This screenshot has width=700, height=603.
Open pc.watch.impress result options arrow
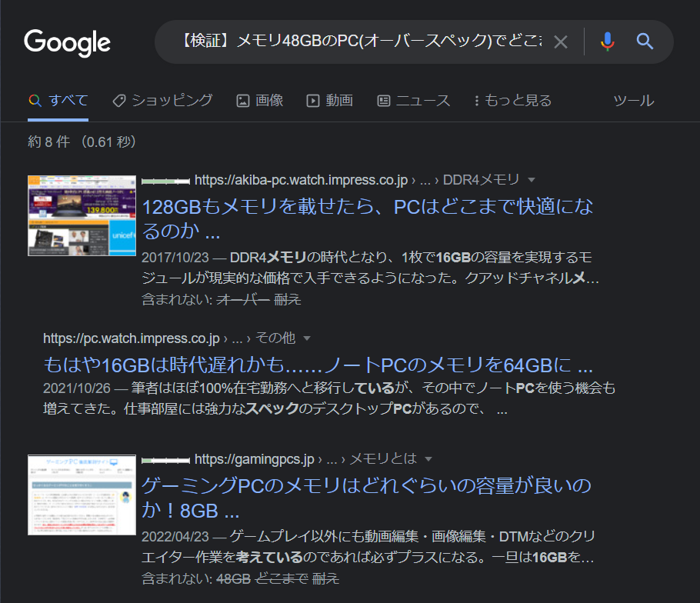point(307,338)
